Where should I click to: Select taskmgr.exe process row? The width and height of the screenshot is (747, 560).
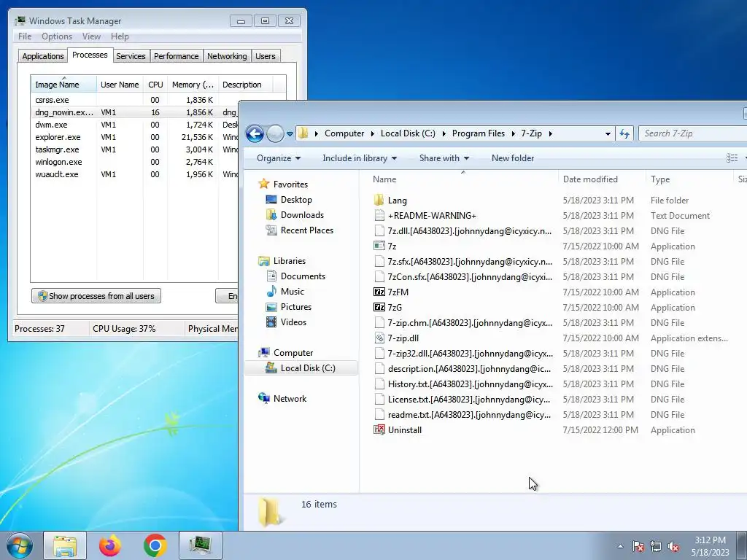[136, 149]
